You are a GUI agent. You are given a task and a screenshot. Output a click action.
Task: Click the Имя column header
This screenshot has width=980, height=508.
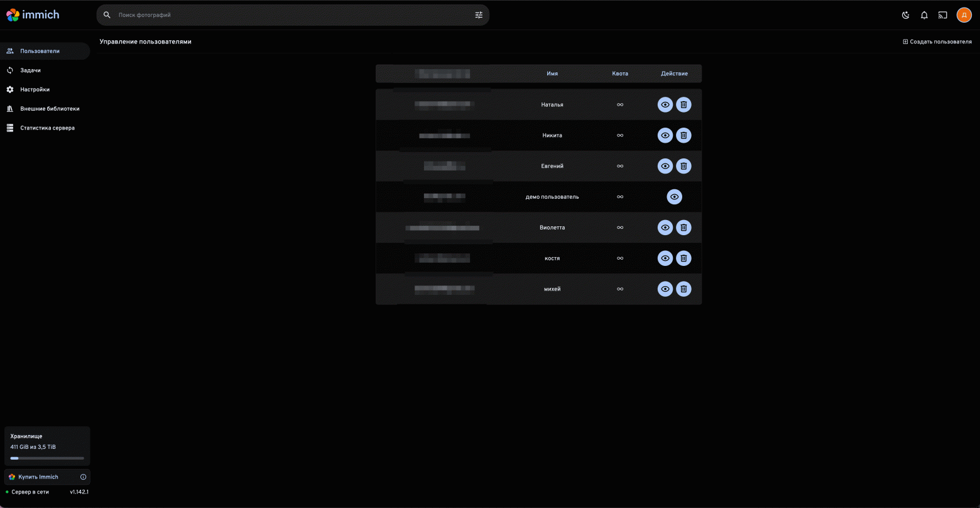coord(552,74)
